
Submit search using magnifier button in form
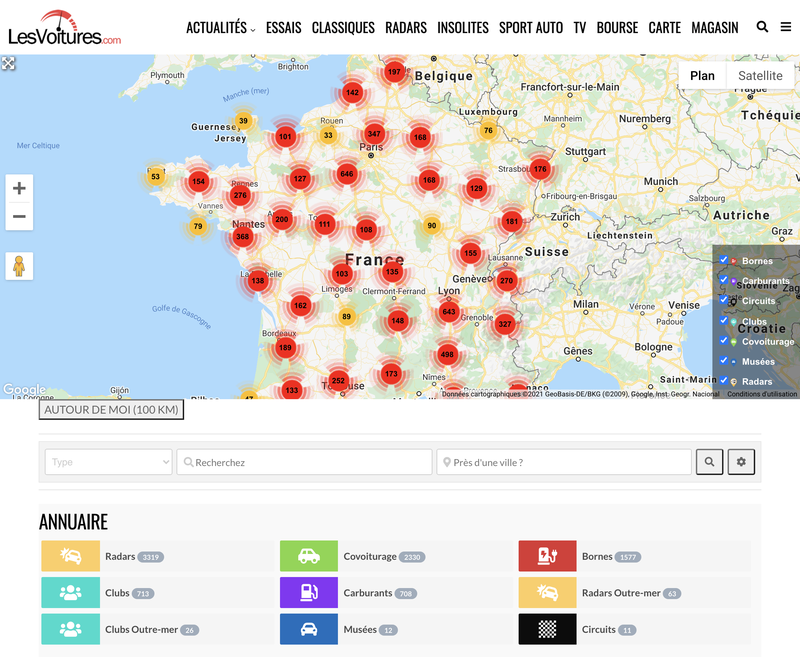coord(709,462)
